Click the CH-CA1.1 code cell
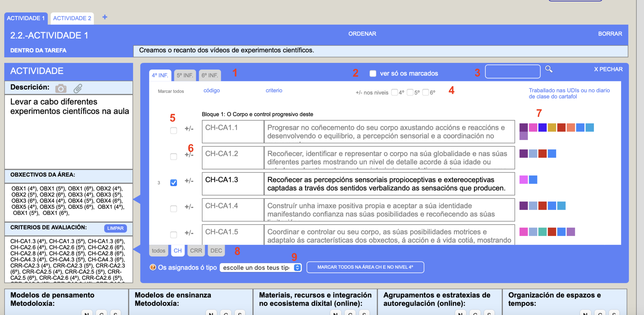 [233, 132]
